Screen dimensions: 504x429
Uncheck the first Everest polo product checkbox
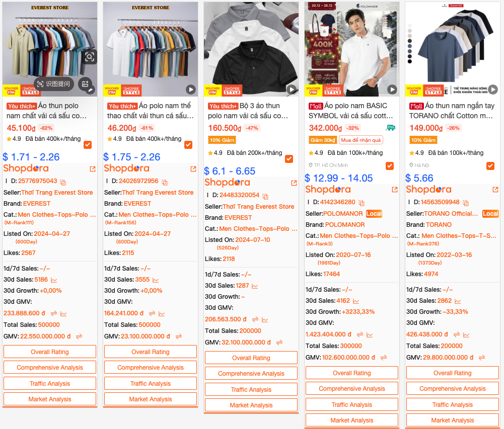click(88, 145)
